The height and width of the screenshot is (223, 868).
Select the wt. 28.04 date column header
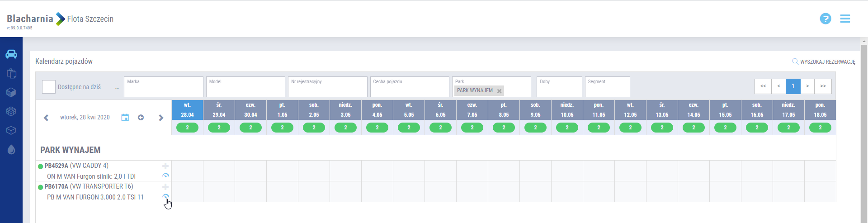(x=187, y=110)
